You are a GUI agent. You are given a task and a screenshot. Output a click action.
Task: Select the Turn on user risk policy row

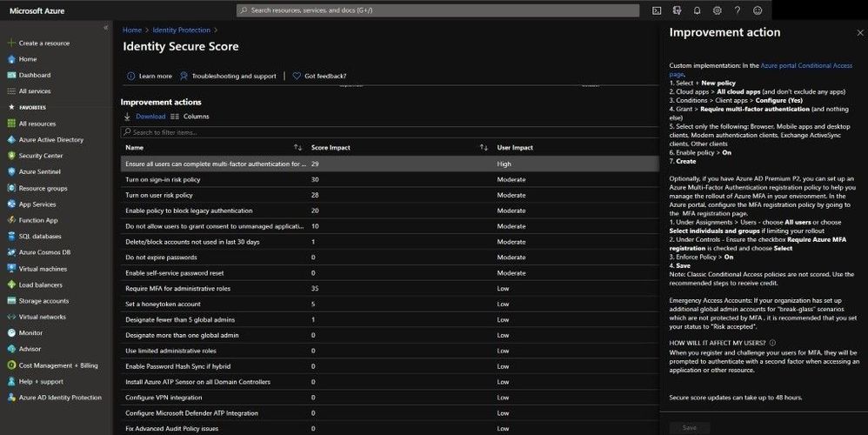pos(390,195)
